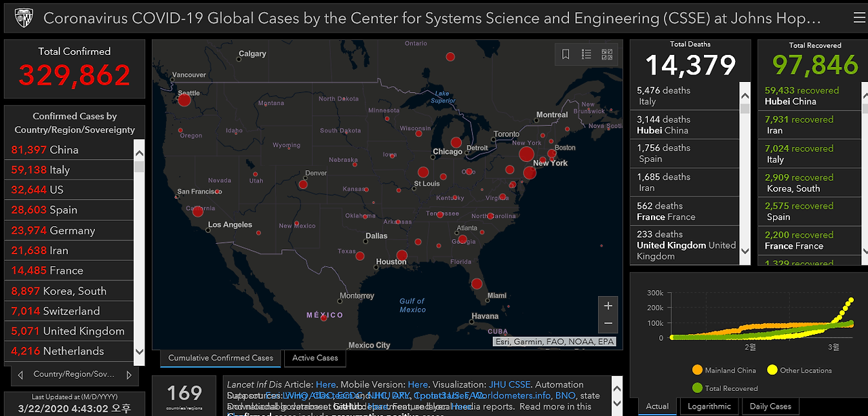This screenshot has width=868, height=416.
Task: Click the large red circle at Seattle
Action: (x=184, y=100)
